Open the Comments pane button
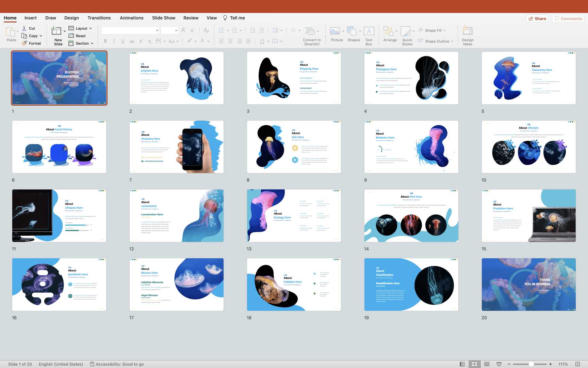Image resolution: width=588 pixels, height=368 pixels. (568, 18)
